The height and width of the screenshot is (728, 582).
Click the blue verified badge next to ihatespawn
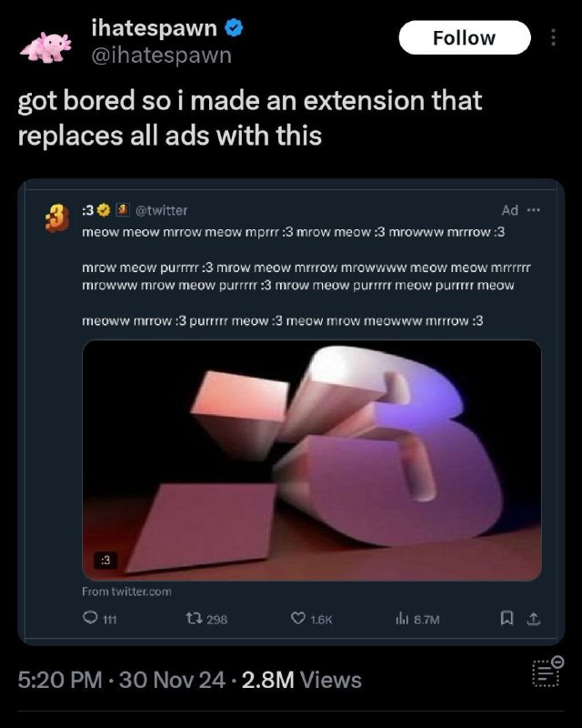pyautogui.click(x=234, y=28)
